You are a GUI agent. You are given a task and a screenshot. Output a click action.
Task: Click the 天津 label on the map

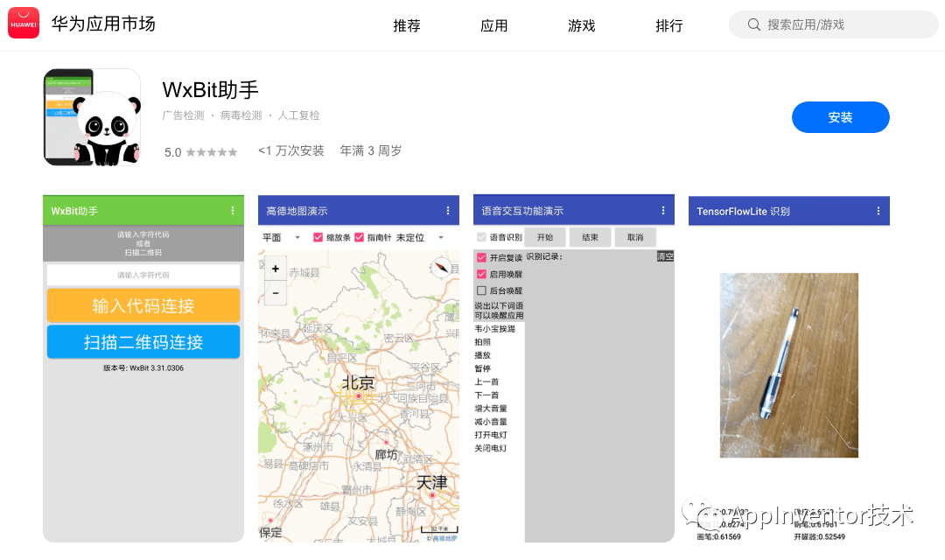[432, 483]
